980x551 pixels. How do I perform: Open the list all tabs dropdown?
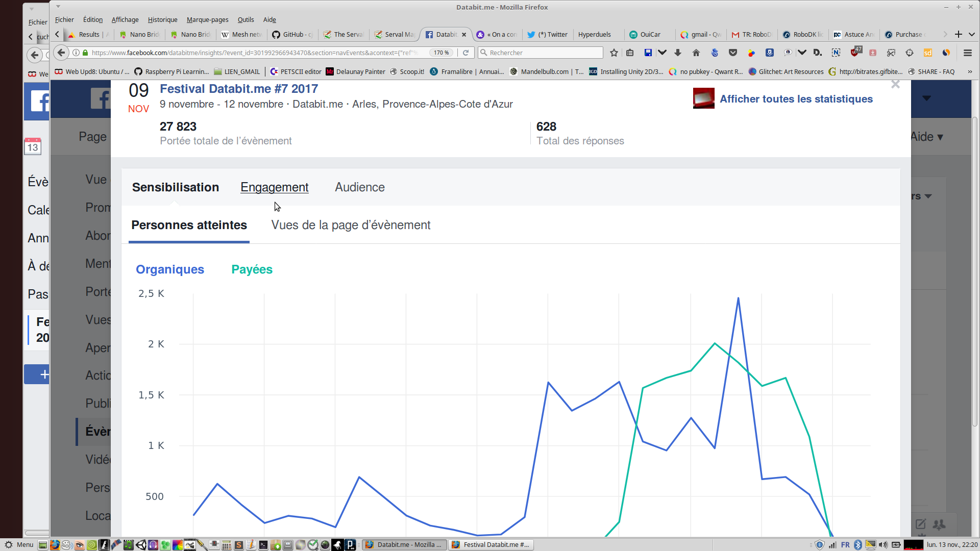pos(972,34)
